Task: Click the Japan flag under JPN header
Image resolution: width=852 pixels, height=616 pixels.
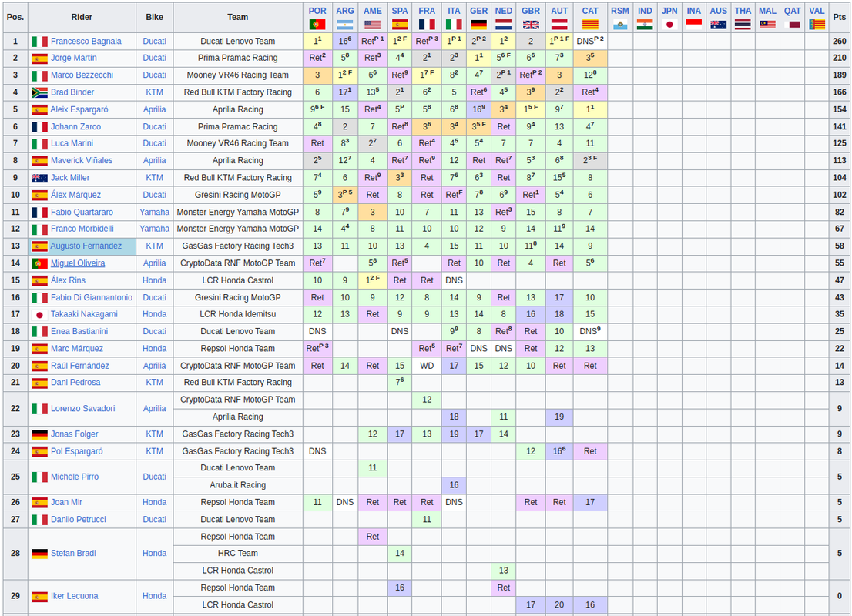Action: coord(669,25)
